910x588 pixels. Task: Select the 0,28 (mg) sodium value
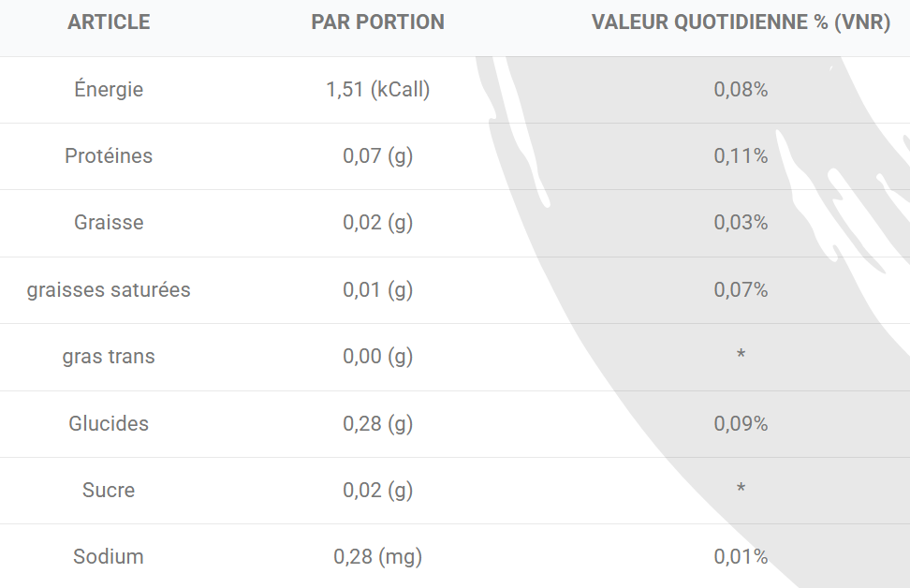(377, 557)
